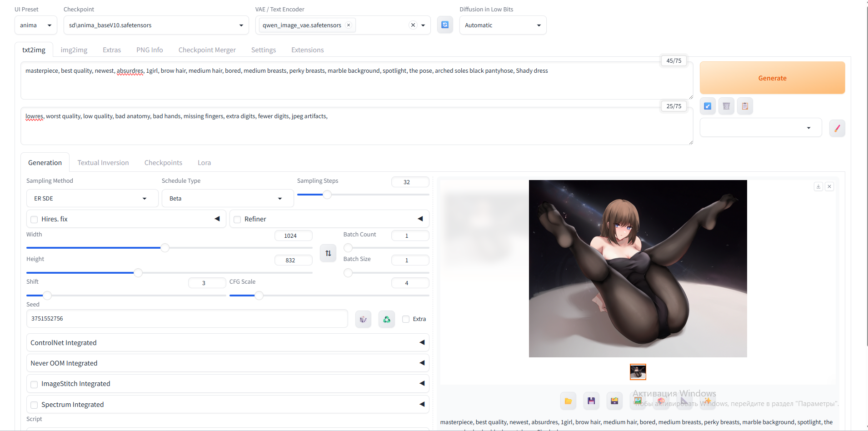Click the Sampling Steps slider handle
The width and height of the screenshot is (868, 431).
pyautogui.click(x=327, y=195)
